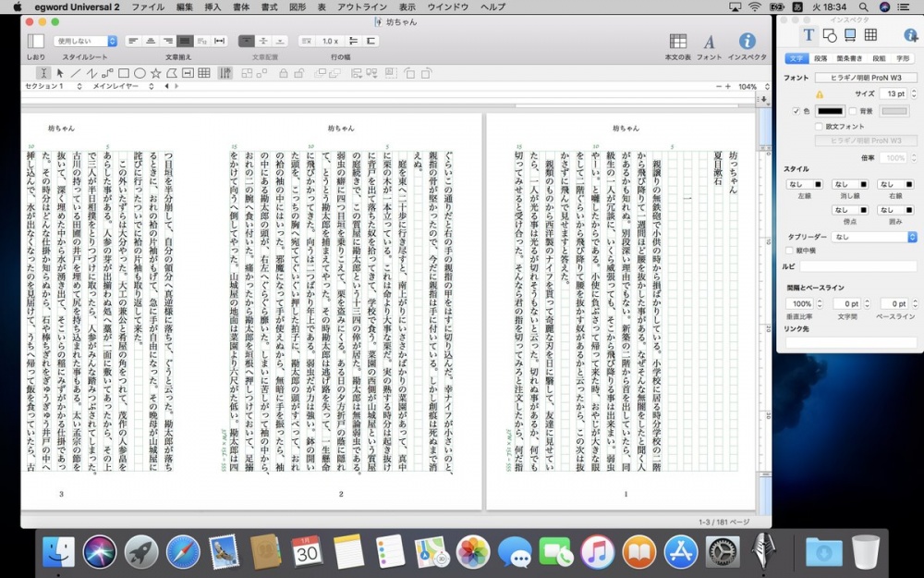
Task: Select the rectangle shape tool
Action: coord(124,73)
